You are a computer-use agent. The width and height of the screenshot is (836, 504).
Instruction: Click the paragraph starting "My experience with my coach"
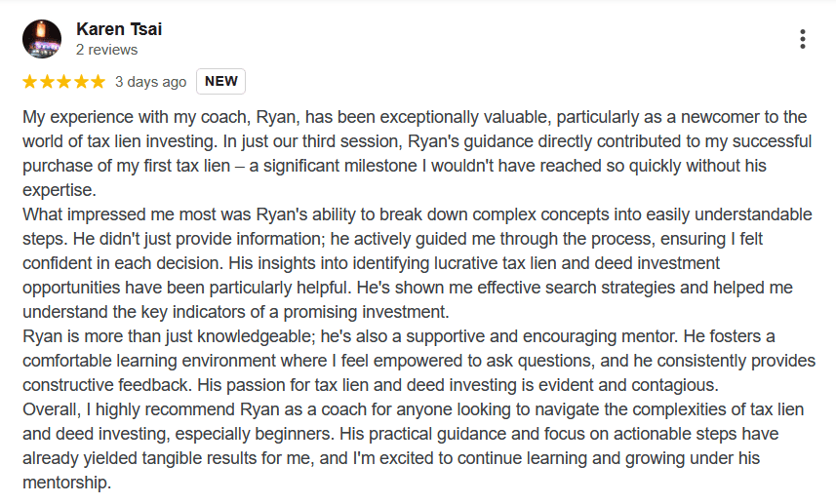coord(390,141)
